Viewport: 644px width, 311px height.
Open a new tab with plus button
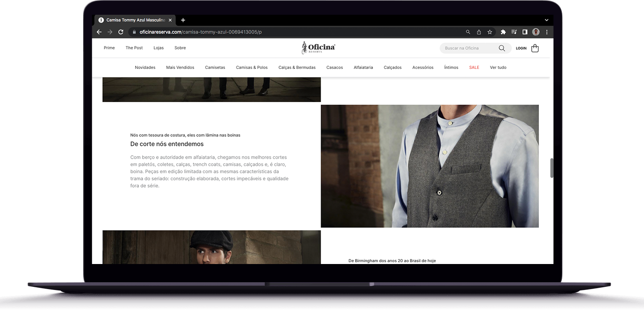tap(183, 20)
